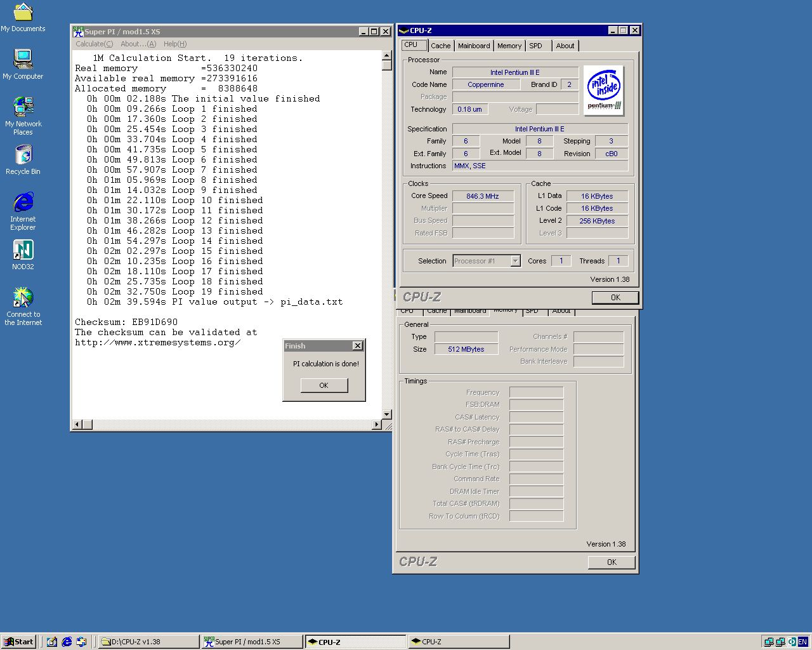The width and height of the screenshot is (812, 650).
Task: Click the Technology 0.18 um field
Action: (x=469, y=109)
